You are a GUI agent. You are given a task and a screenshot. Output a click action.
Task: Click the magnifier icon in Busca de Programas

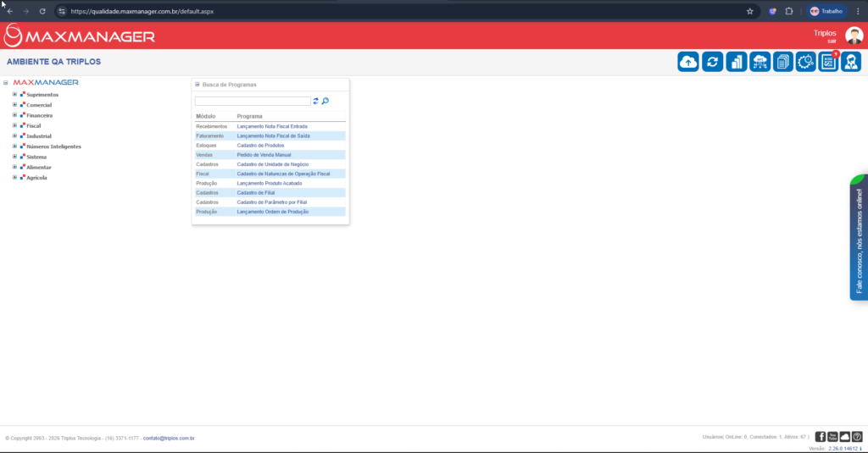[325, 101]
